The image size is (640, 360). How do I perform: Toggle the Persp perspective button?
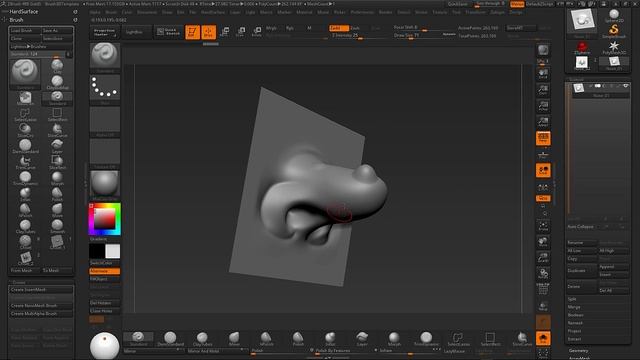(543, 138)
